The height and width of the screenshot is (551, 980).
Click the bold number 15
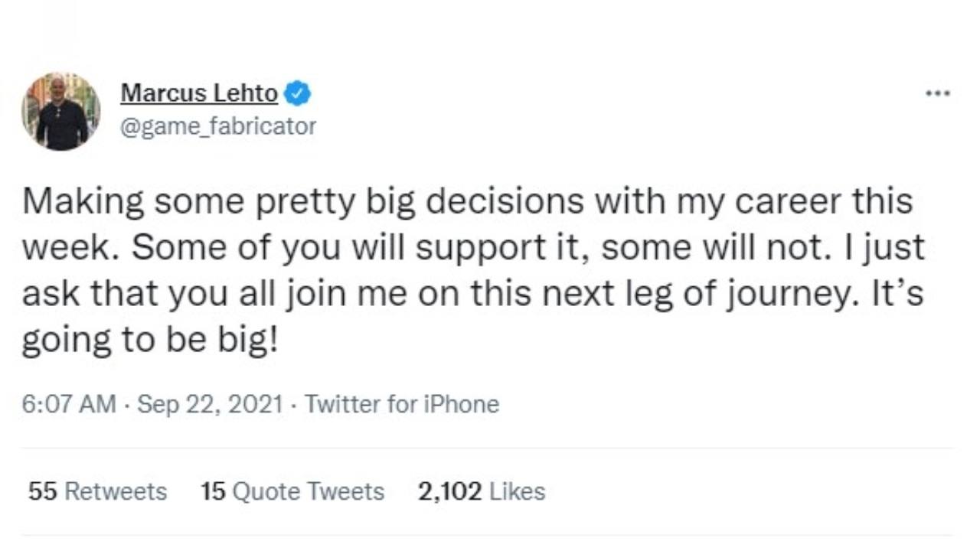[212, 491]
